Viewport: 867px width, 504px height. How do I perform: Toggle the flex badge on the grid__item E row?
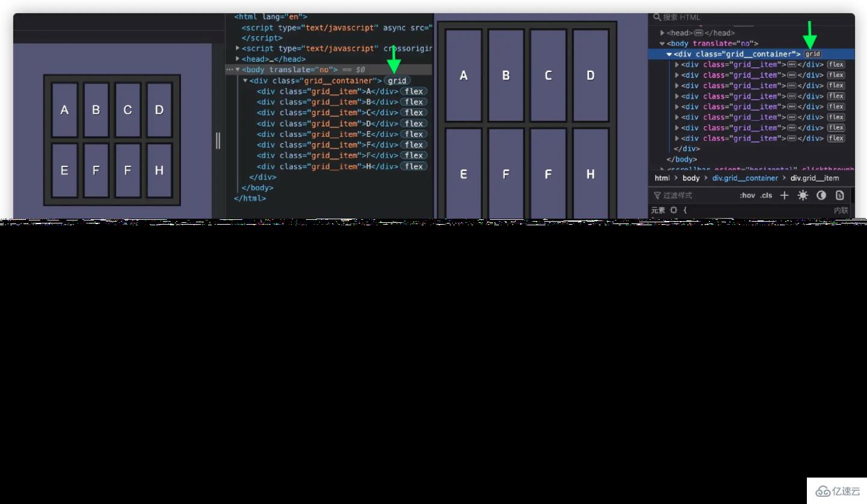click(414, 134)
